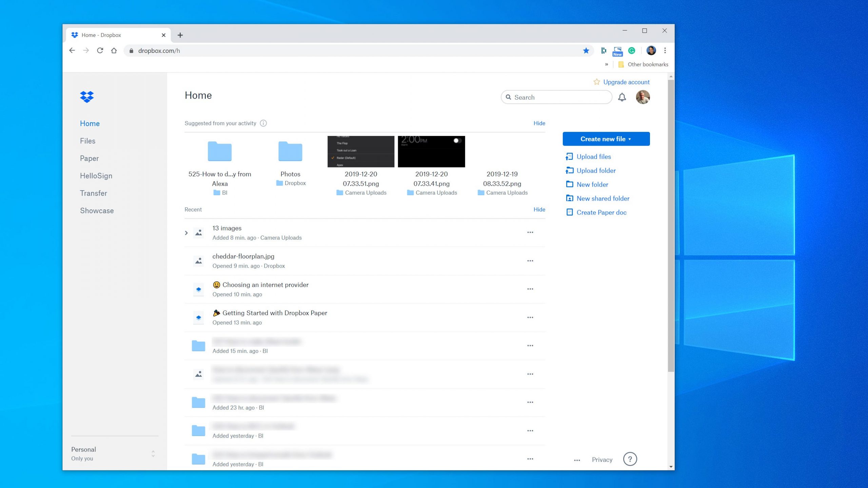
Task: Click the user profile avatar icon
Action: click(643, 97)
